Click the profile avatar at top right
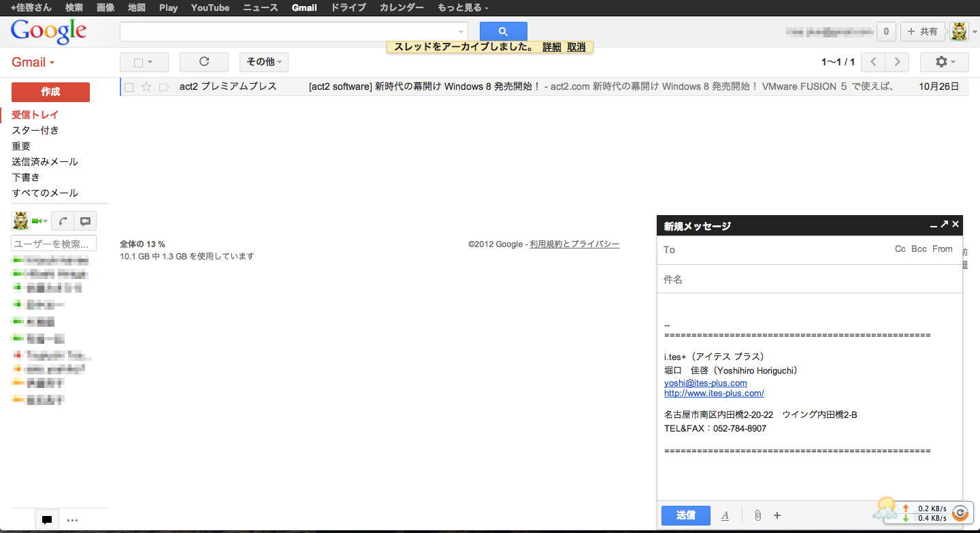 pos(960,31)
